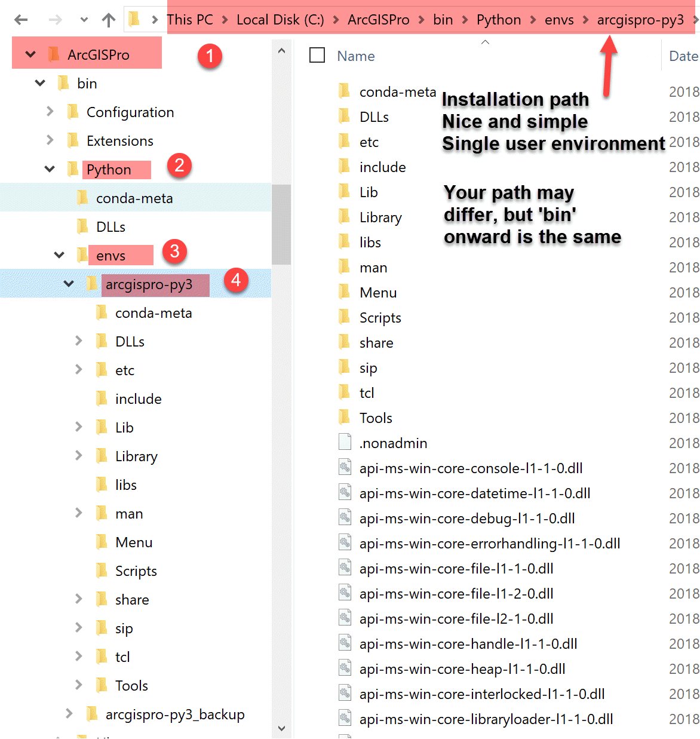
Task: Click man folder icon in file list
Action: (x=345, y=267)
